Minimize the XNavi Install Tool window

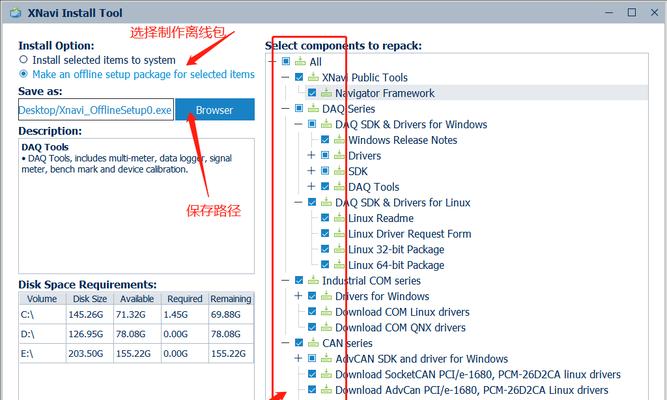(x=609, y=12)
